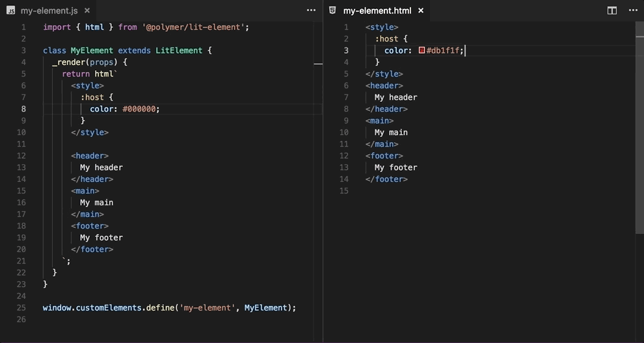The image size is (644, 343).
Task: Click the 'my-element' string on line 25
Action: pos(208,308)
